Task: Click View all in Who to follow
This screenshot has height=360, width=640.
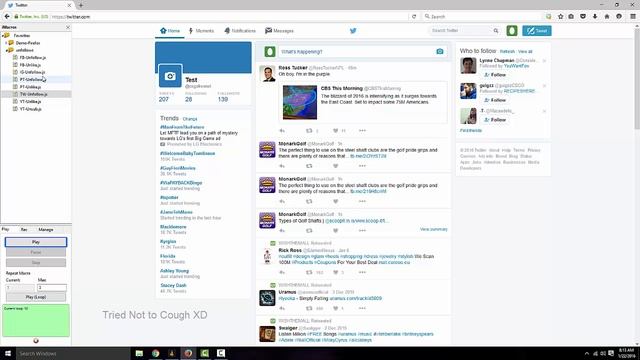Action: coord(525,51)
